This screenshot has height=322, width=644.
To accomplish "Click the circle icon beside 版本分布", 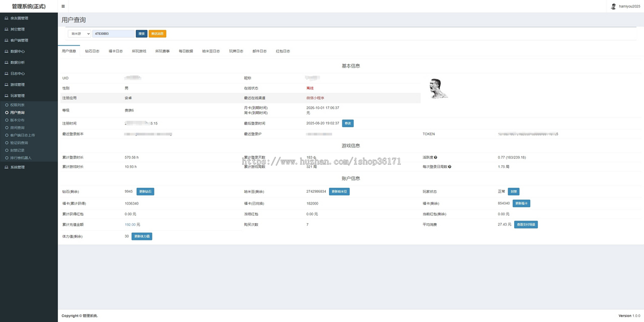I will click(6, 120).
